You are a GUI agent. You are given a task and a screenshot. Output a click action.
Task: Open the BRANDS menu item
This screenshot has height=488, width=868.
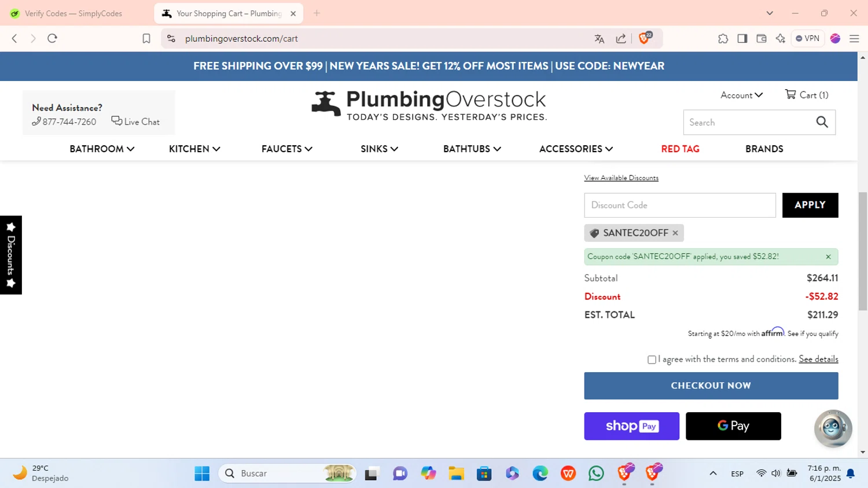764,149
